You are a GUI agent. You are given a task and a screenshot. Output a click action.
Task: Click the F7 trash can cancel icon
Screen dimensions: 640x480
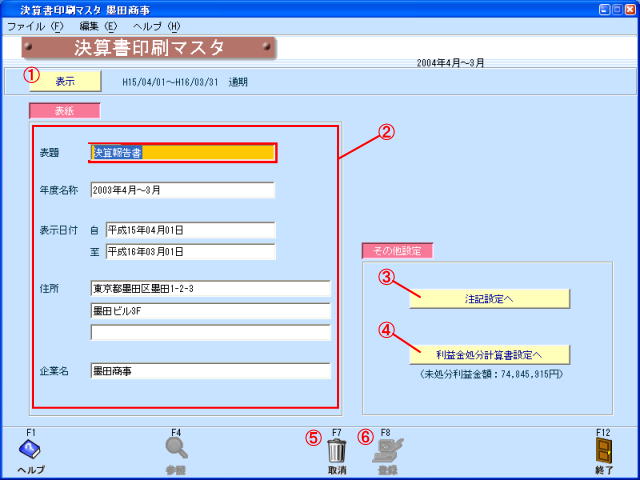coord(337,451)
